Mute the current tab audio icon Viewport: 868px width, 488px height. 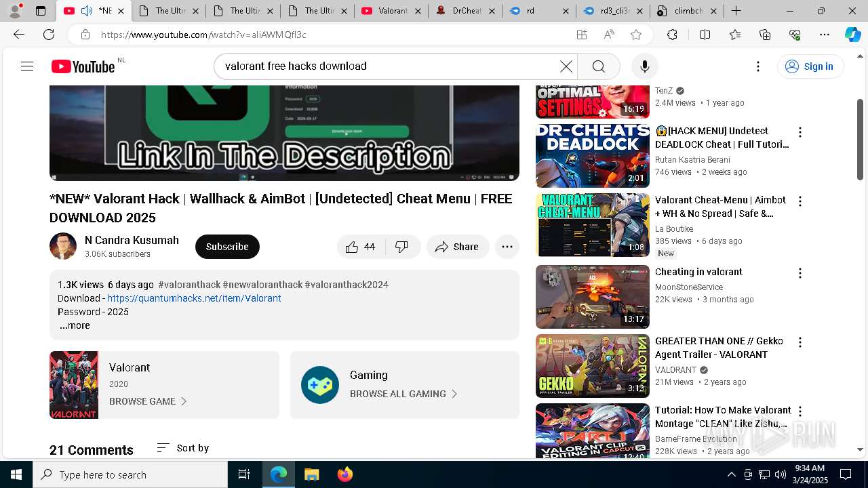pyautogui.click(x=87, y=11)
